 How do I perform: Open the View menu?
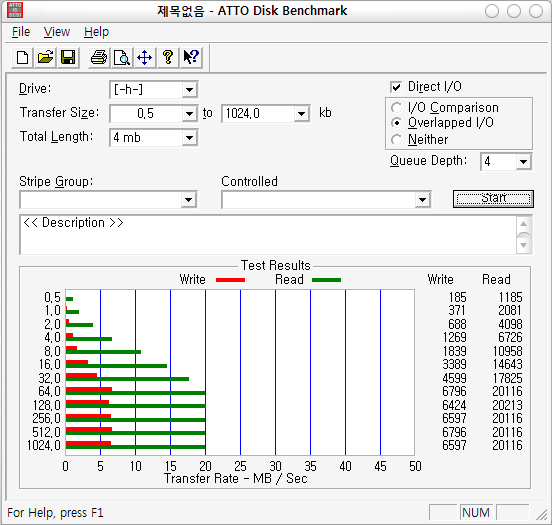(x=57, y=32)
